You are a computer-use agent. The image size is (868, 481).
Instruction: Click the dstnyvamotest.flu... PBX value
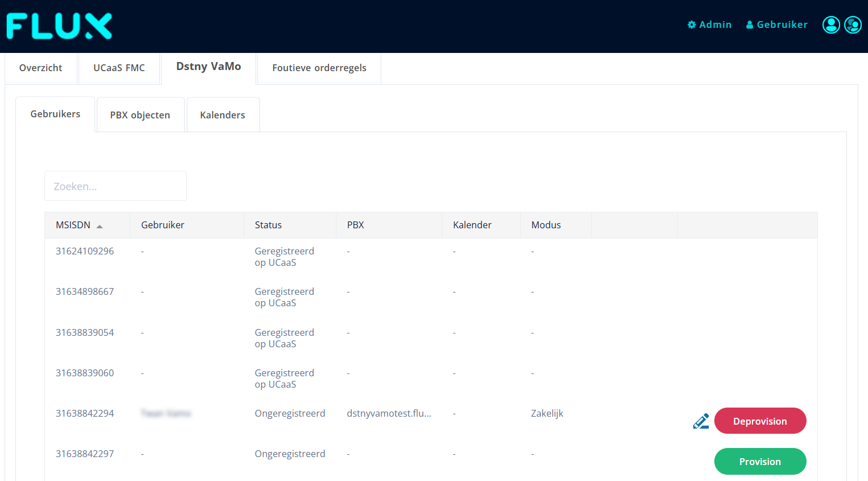point(389,413)
